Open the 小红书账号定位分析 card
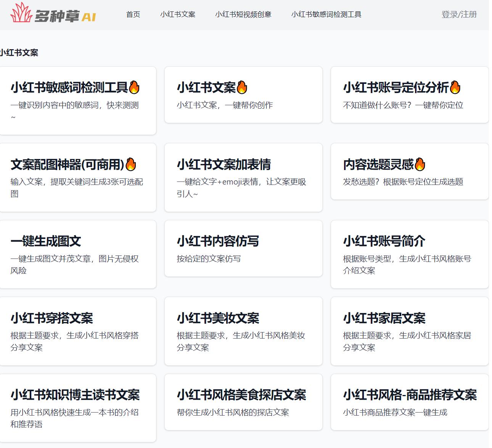Viewport: 492px width, 448px height. [410, 95]
